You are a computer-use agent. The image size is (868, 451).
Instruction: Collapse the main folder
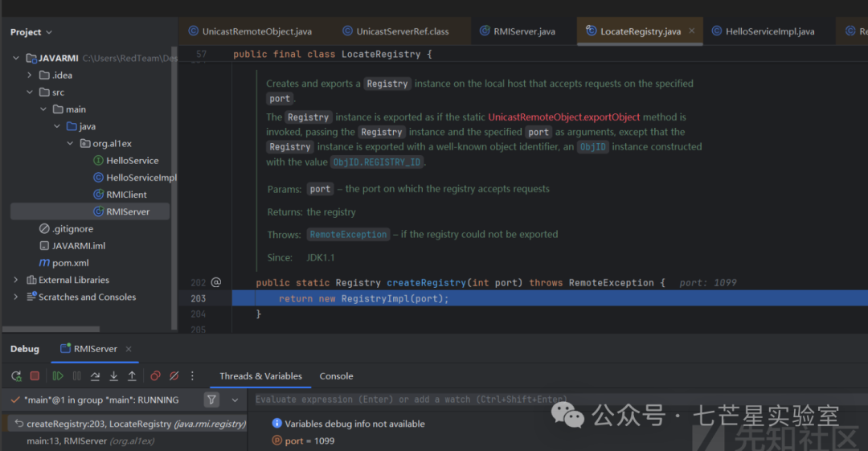(43, 109)
